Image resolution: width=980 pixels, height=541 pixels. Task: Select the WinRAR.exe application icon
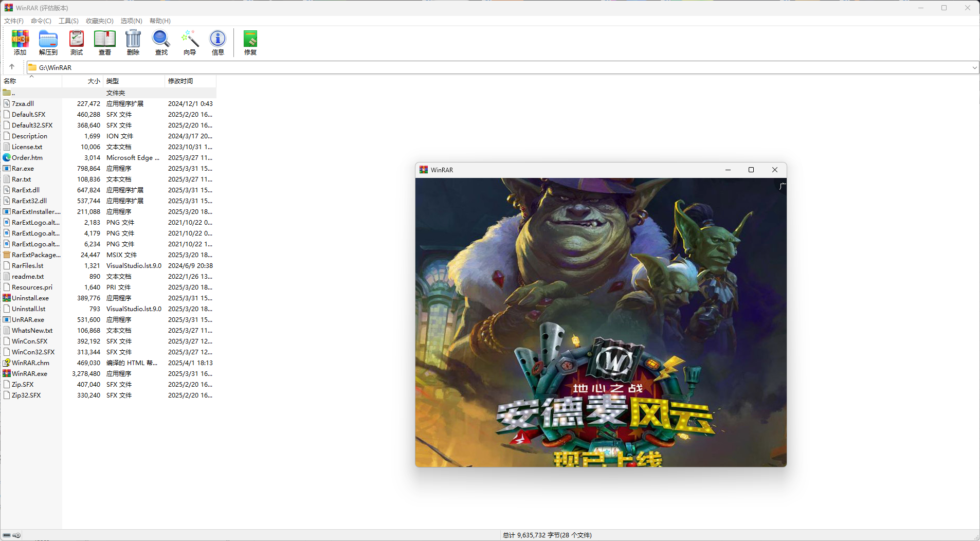coord(7,373)
